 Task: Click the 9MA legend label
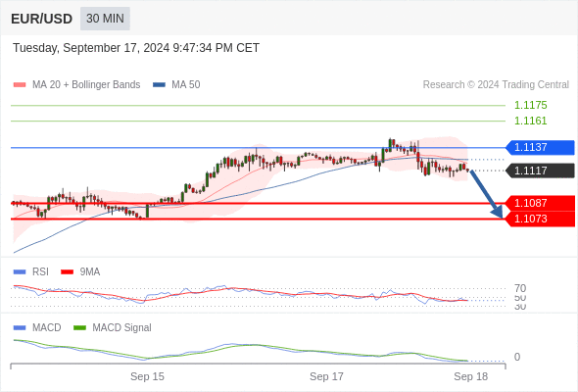[90, 272]
